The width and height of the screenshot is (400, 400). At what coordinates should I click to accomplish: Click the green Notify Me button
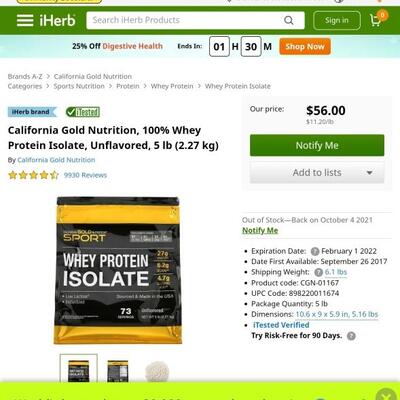tap(317, 145)
